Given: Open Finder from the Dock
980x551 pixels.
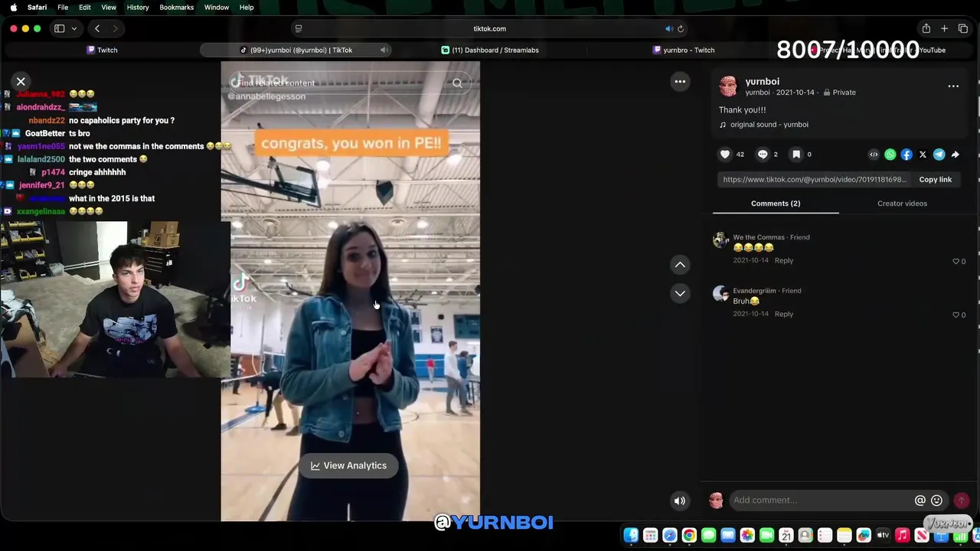Looking at the screenshot, I should click(631, 536).
